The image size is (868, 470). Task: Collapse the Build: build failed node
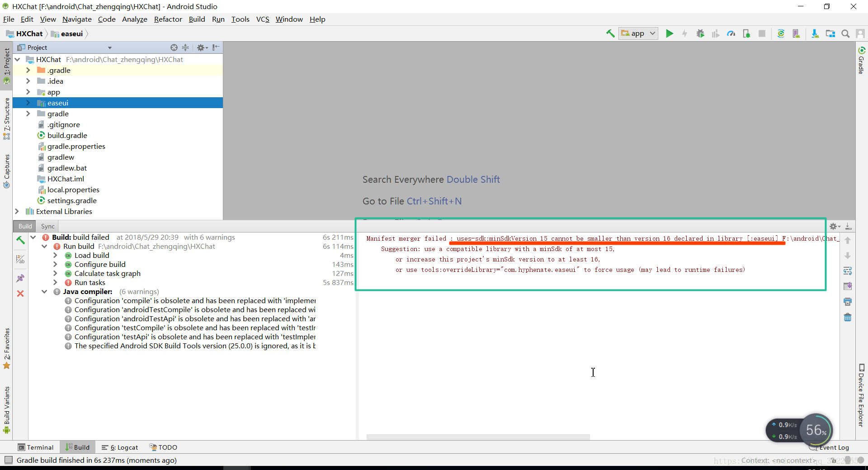(33, 237)
